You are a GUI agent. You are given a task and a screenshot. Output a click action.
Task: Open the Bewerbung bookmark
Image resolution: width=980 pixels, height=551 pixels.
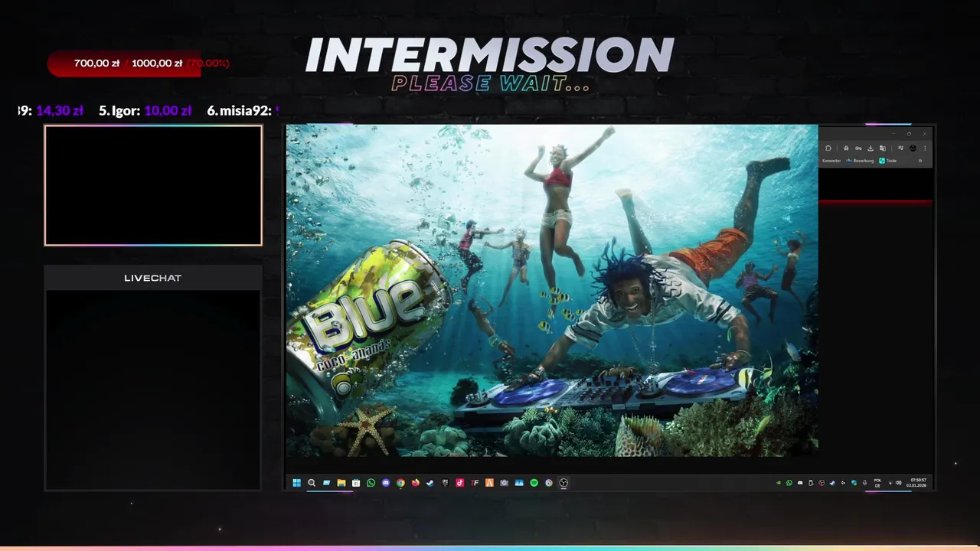(860, 161)
